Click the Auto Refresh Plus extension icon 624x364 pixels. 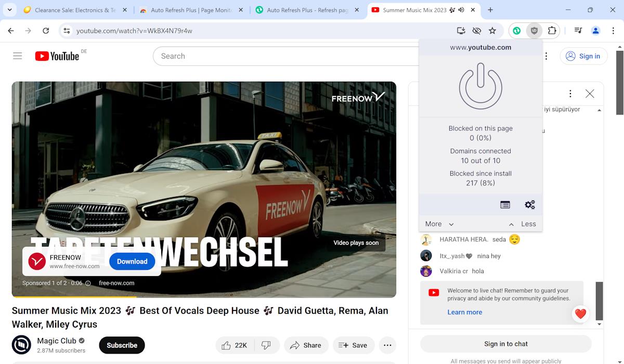(x=516, y=31)
